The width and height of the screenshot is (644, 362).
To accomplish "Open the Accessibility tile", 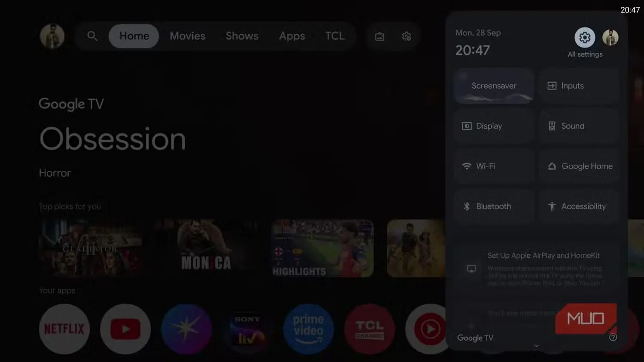I will (x=579, y=206).
